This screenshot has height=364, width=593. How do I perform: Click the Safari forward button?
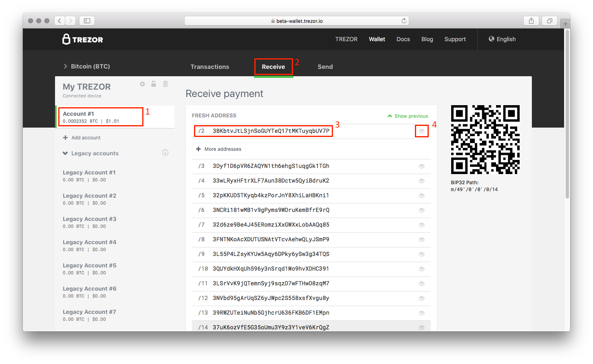click(x=71, y=20)
